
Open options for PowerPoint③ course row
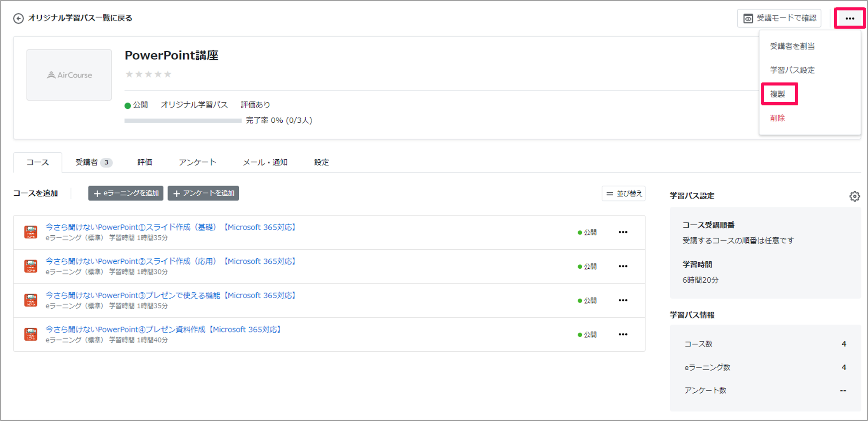click(623, 300)
